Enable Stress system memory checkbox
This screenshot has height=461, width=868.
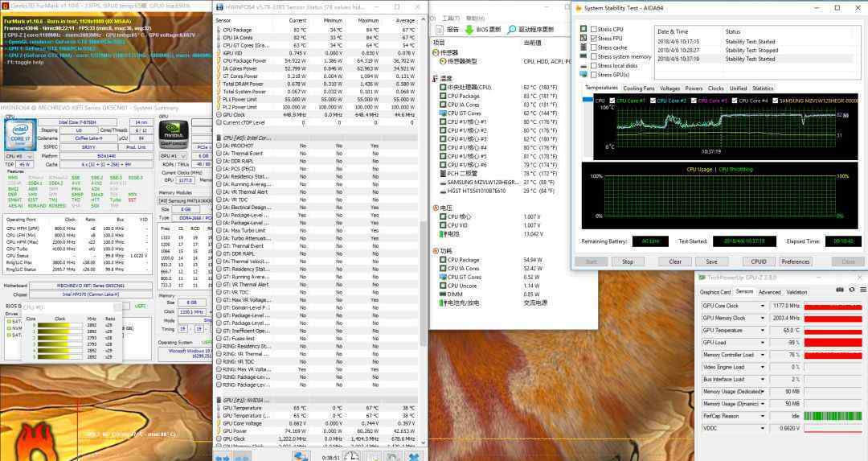[593, 56]
